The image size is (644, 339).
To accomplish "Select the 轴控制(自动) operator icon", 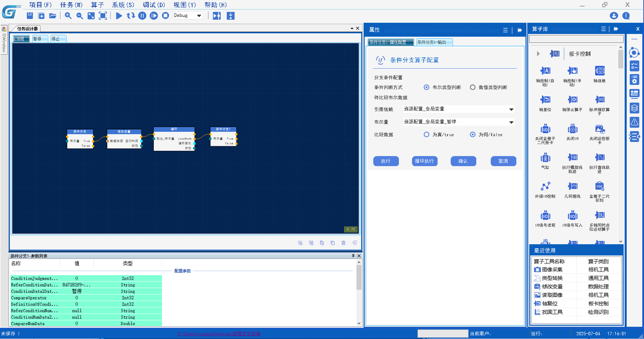I will (x=545, y=71).
